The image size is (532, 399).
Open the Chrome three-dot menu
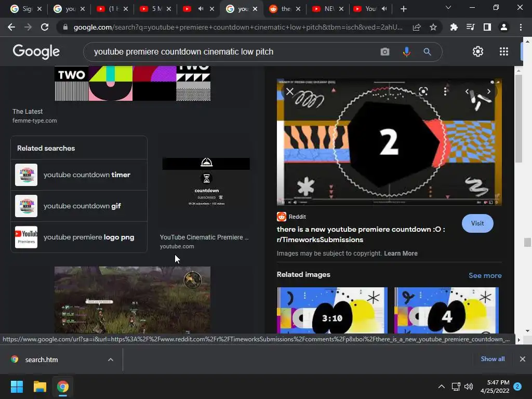click(521, 27)
